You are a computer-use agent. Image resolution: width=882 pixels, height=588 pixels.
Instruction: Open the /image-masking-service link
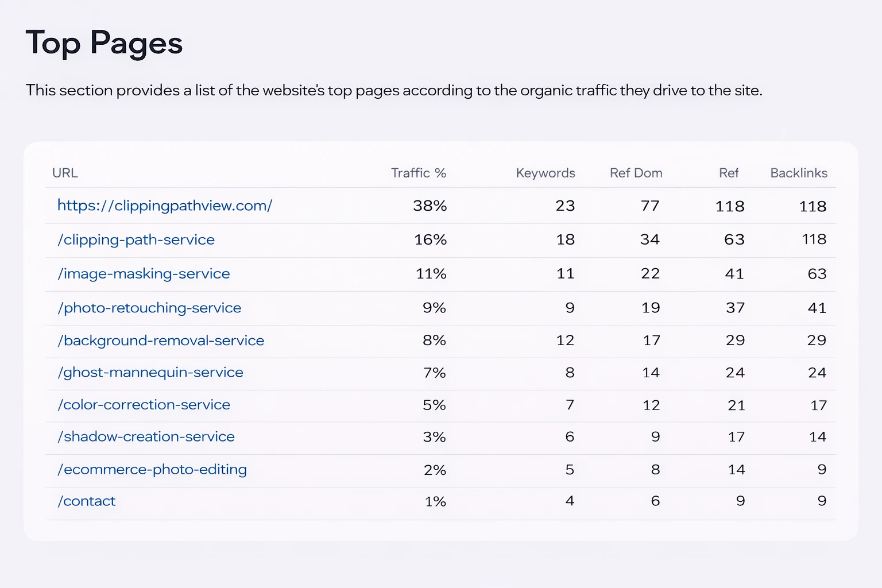pos(143,274)
